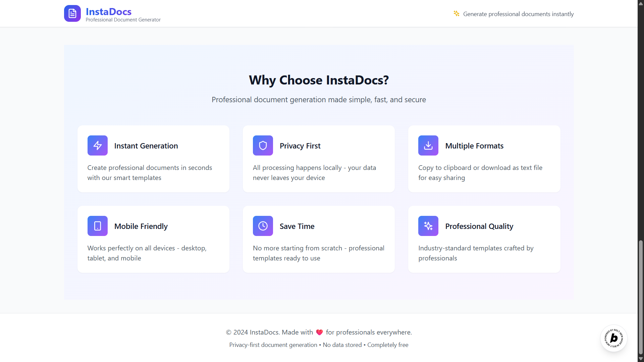
Task: Click the InstaDocs brand name link
Action: coord(108,11)
